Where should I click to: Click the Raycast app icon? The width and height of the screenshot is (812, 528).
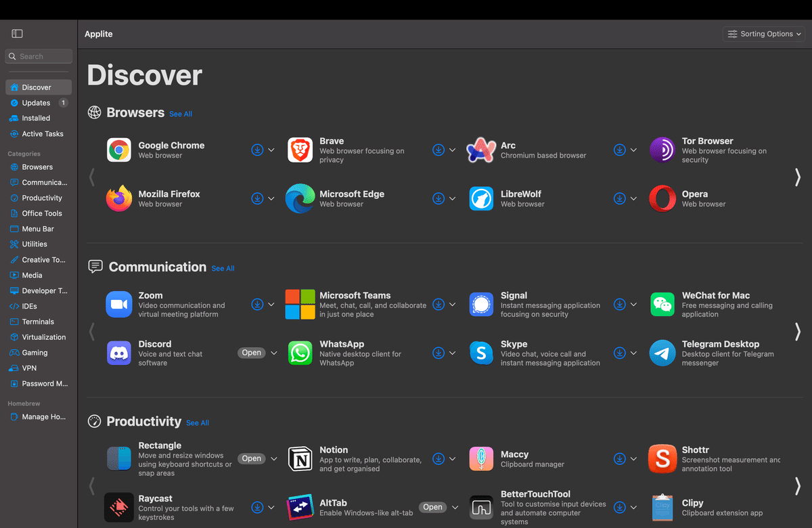tap(119, 508)
